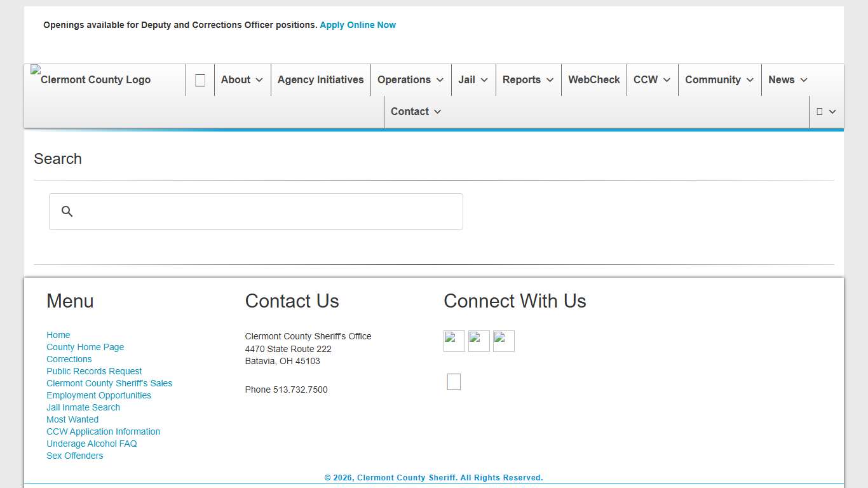Open the middle social icon under Connect With Us
Viewport: 868px width, 488px height.
478,341
